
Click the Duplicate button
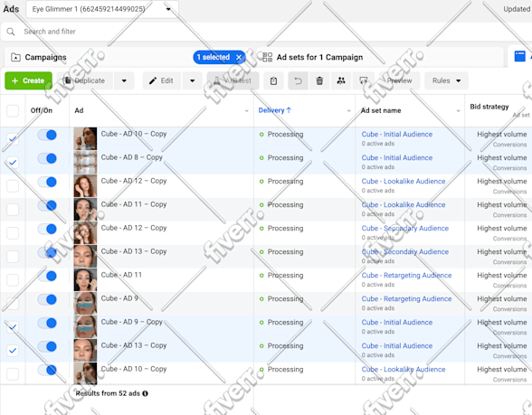(84, 80)
